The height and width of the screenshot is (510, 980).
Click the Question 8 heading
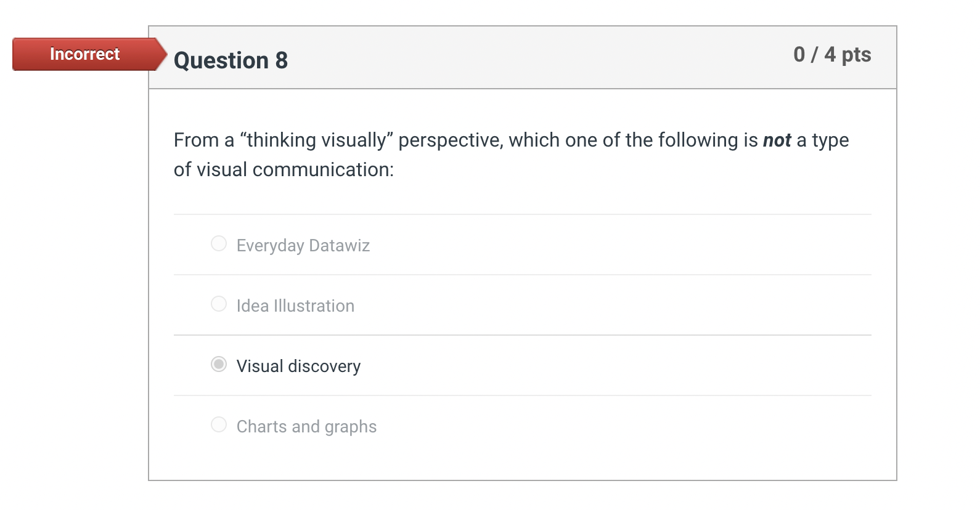click(231, 60)
